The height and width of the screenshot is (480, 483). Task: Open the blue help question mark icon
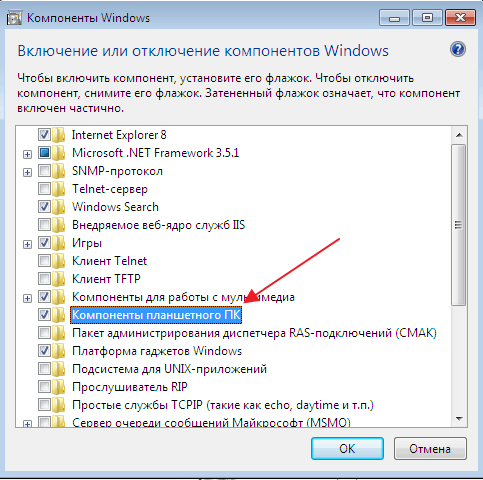coord(458,50)
